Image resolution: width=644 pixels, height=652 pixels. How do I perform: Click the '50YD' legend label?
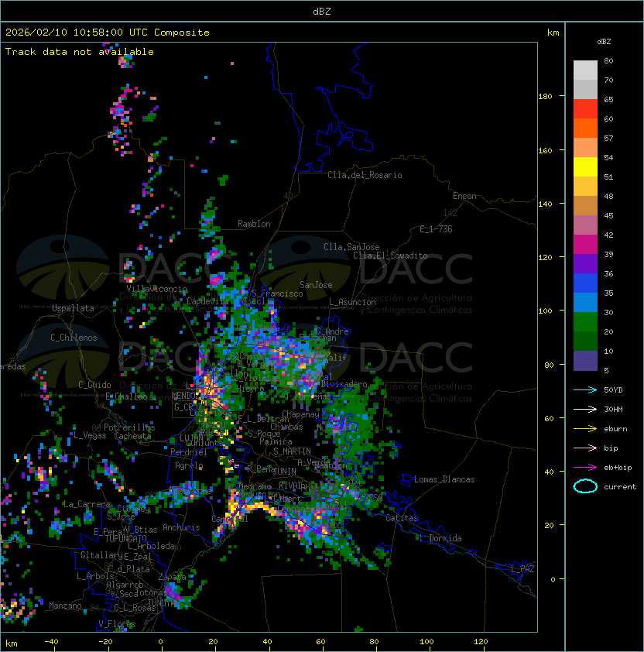pos(613,390)
